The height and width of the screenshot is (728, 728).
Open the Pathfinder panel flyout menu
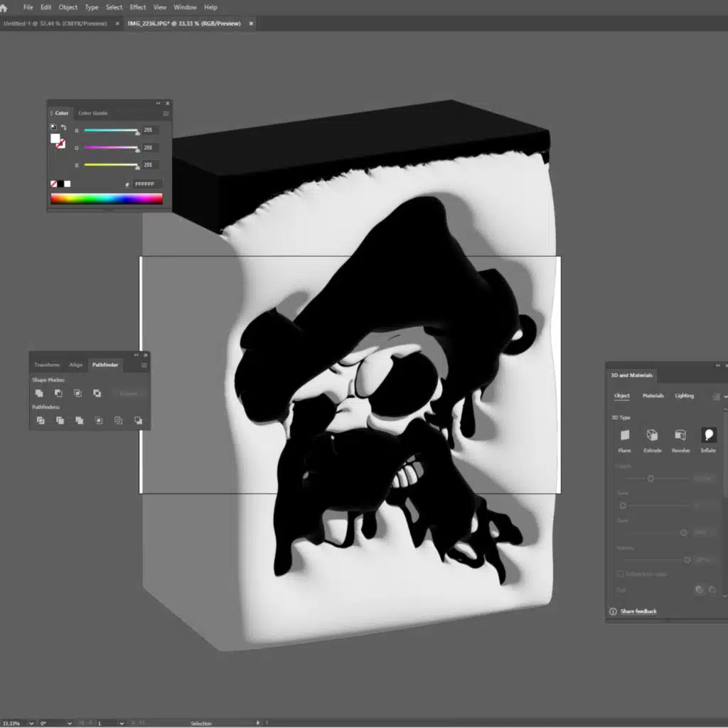click(144, 365)
